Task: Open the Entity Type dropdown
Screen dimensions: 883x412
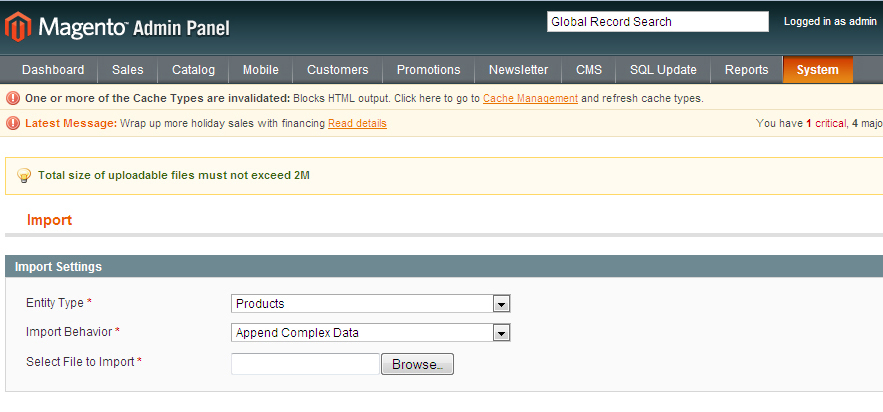Action: pyautogui.click(x=371, y=304)
